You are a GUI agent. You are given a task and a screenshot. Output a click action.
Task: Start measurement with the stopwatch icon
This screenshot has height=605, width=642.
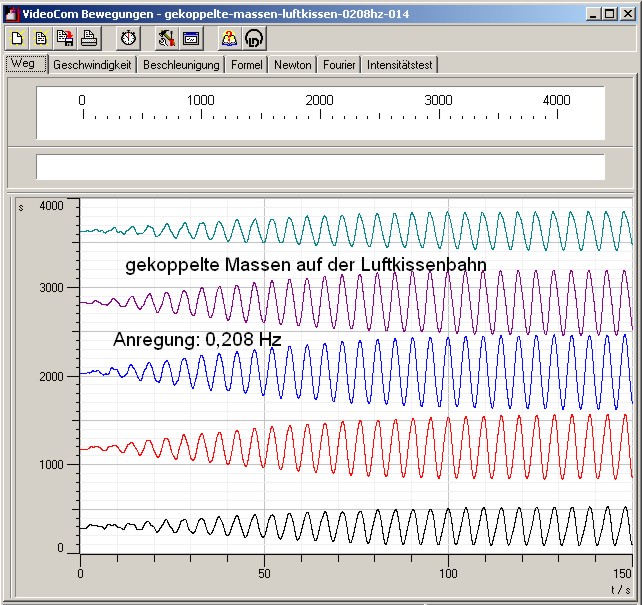pos(129,39)
